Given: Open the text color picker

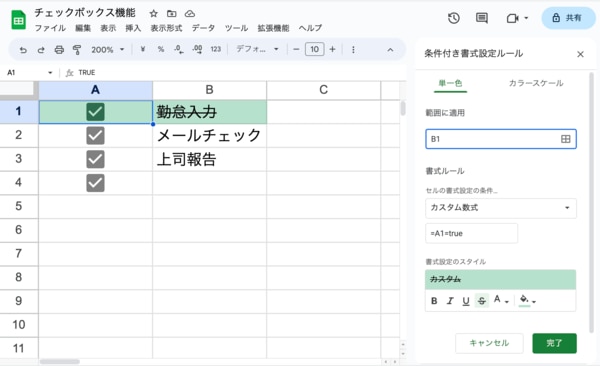Looking at the screenshot, I should point(501,300).
